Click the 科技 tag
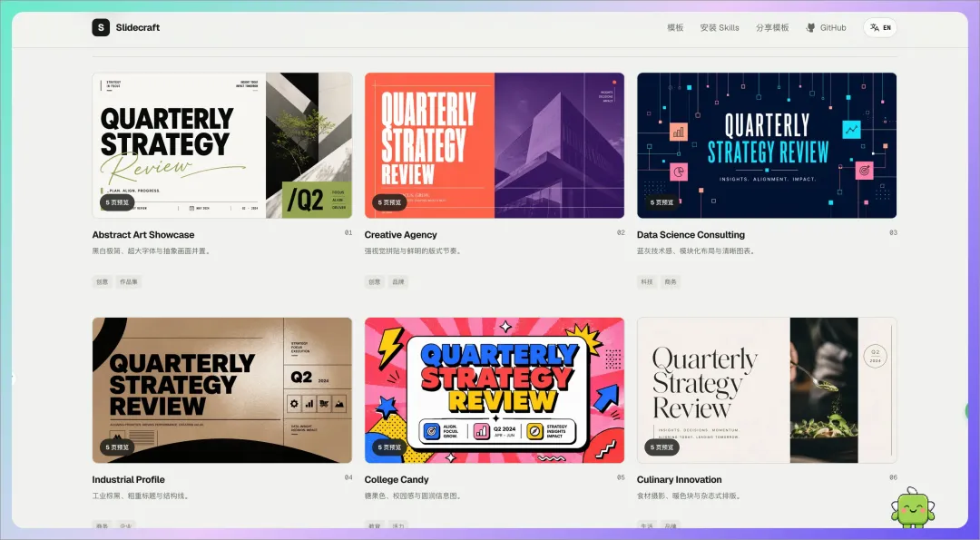Viewport: 980px width, 540px height. (x=647, y=282)
